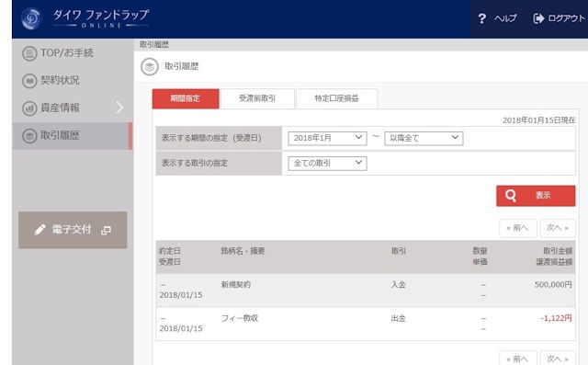Select the 期間指定 tab
This screenshot has height=365, width=588.
(x=186, y=98)
